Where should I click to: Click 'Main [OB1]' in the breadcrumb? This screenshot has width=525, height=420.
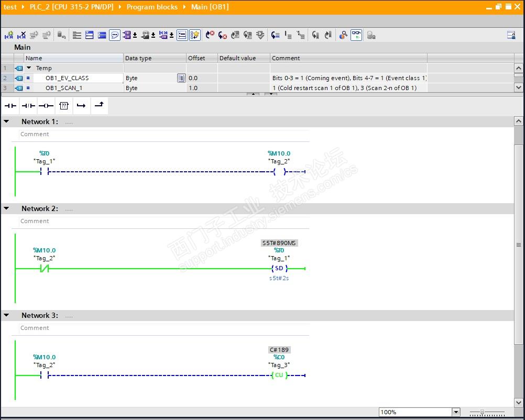coord(210,7)
